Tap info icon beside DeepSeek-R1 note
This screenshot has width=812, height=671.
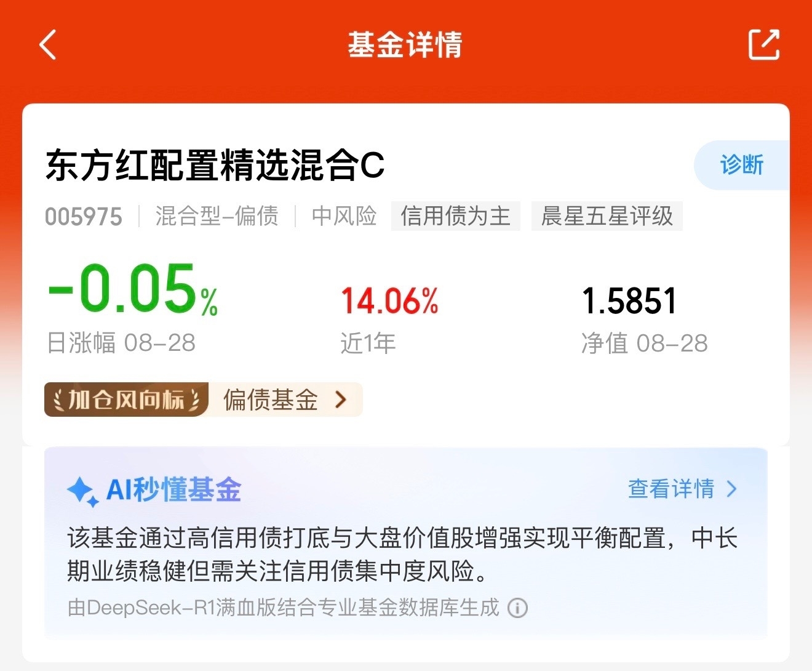click(x=517, y=608)
